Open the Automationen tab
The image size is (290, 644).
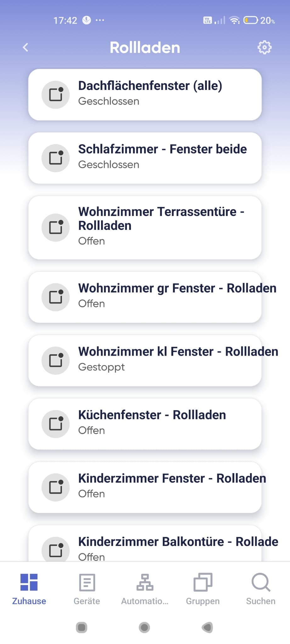tap(145, 589)
